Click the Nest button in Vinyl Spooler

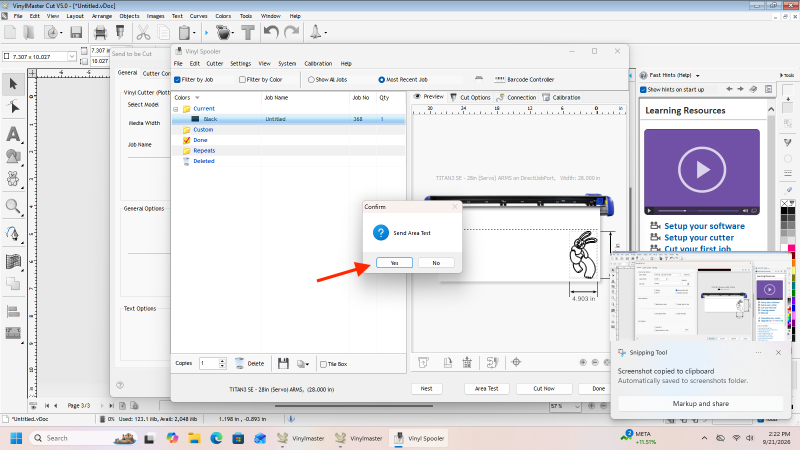coord(427,389)
